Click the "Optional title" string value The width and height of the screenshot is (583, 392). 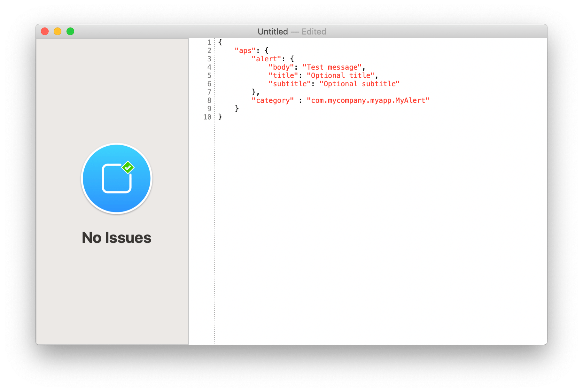[340, 75]
